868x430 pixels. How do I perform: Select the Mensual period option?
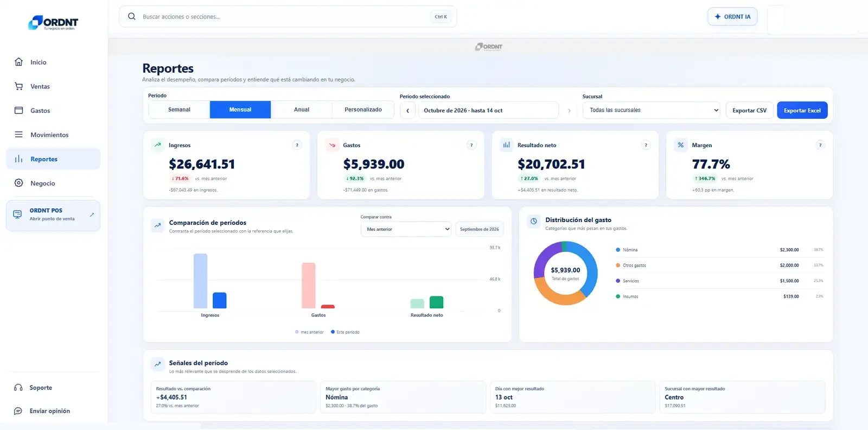pos(240,110)
